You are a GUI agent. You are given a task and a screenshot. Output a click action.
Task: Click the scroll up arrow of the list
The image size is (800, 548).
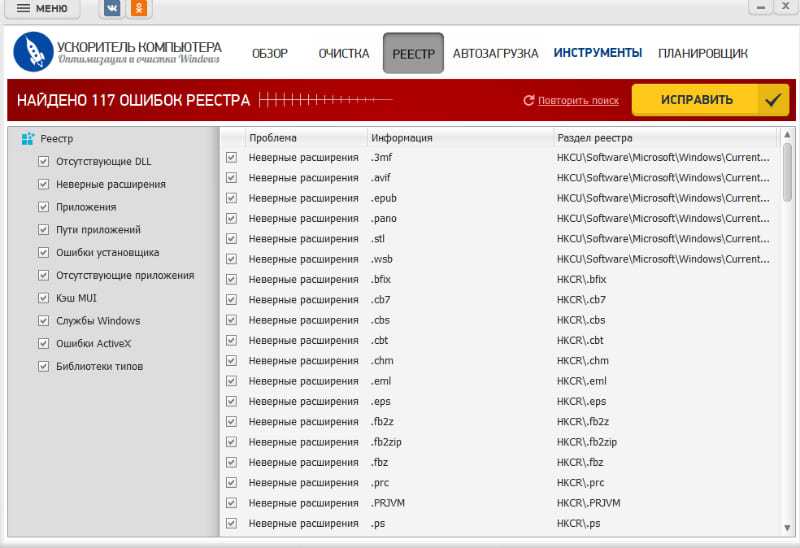(787, 135)
